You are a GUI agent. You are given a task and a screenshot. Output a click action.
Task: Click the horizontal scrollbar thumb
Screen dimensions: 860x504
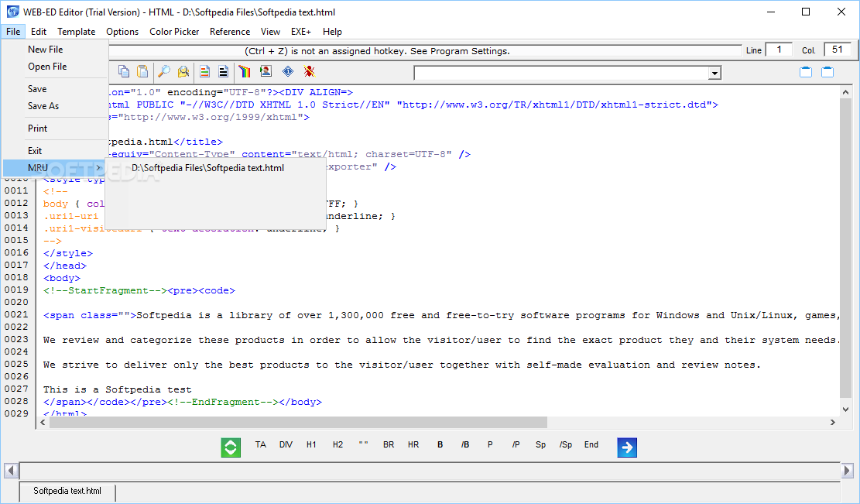point(298,422)
